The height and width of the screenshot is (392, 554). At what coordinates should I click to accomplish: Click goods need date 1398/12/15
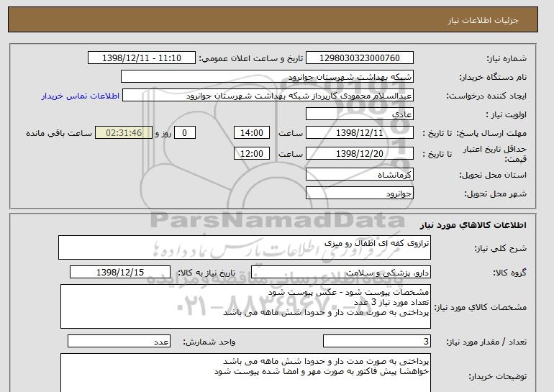pos(120,273)
